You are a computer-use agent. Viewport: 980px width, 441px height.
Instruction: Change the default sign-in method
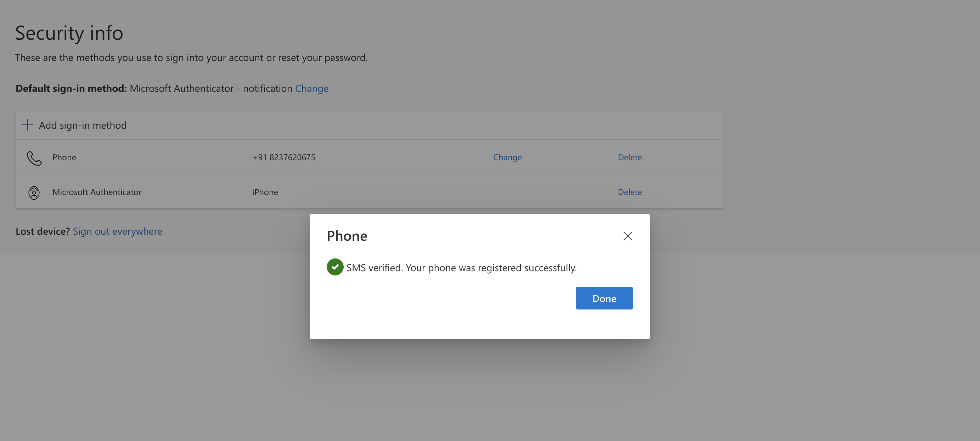click(x=311, y=88)
